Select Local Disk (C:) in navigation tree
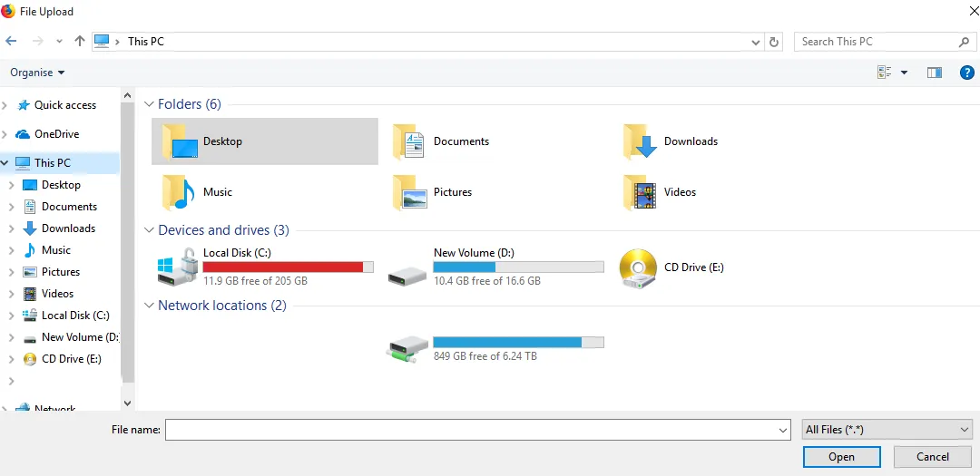Image resolution: width=980 pixels, height=476 pixels. pos(75,316)
